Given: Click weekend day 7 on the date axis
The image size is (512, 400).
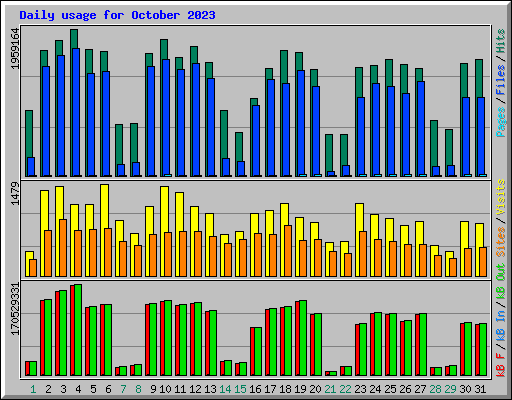Looking at the screenshot, I should pos(123,389).
